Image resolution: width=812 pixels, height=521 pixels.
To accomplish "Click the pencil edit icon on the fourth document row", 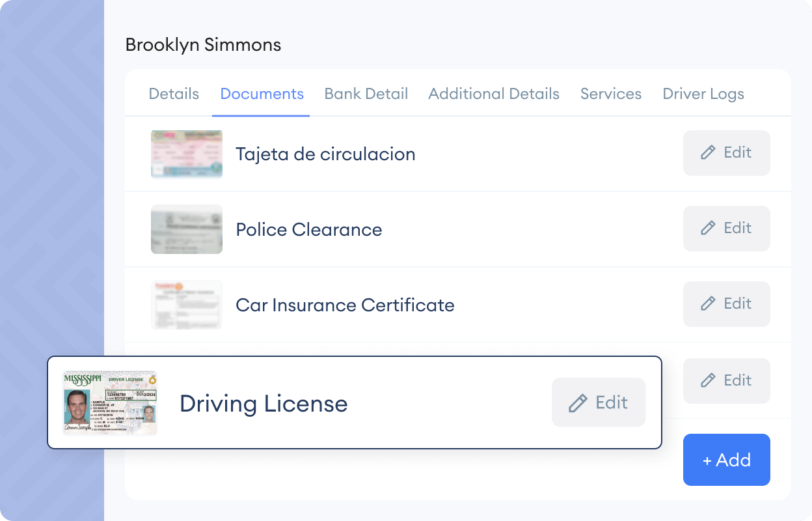I will (709, 380).
